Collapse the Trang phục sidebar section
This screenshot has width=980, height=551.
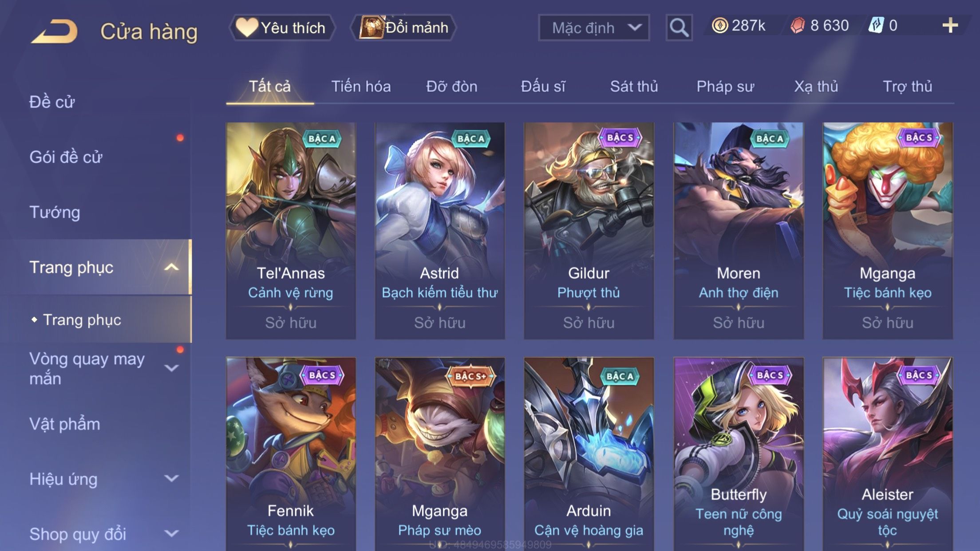[x=171, y=267]
